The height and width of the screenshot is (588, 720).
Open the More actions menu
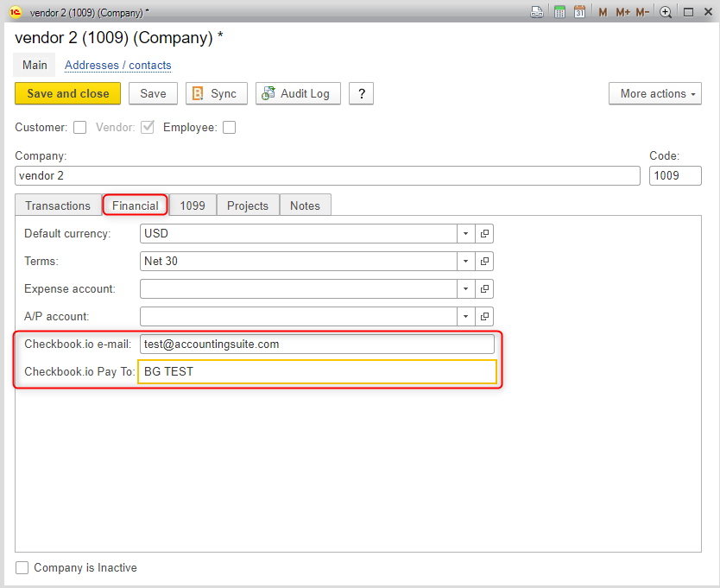(x=654, y=93)
